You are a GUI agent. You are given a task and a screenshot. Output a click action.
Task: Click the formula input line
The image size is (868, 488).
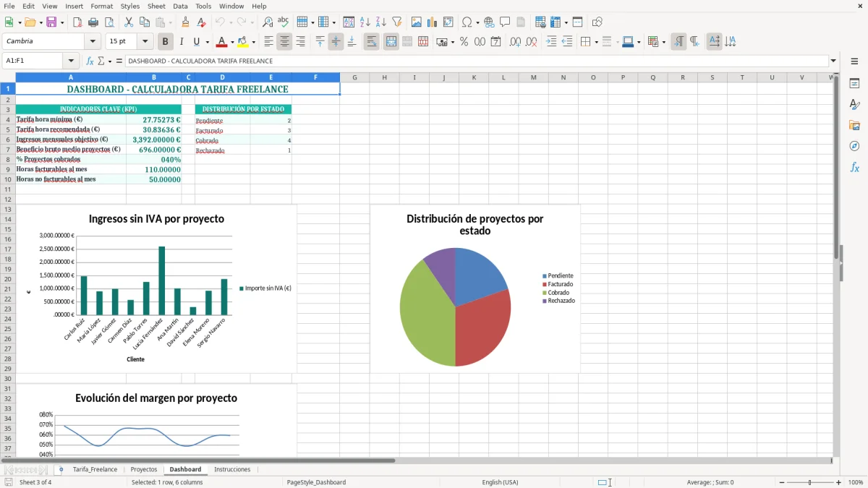coord(476,61)
